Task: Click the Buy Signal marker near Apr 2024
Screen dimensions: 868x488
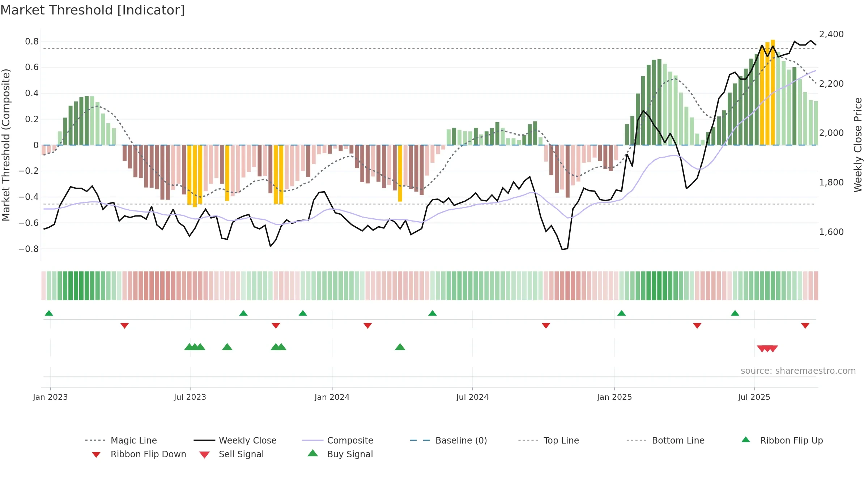Action: pos(400,347)
